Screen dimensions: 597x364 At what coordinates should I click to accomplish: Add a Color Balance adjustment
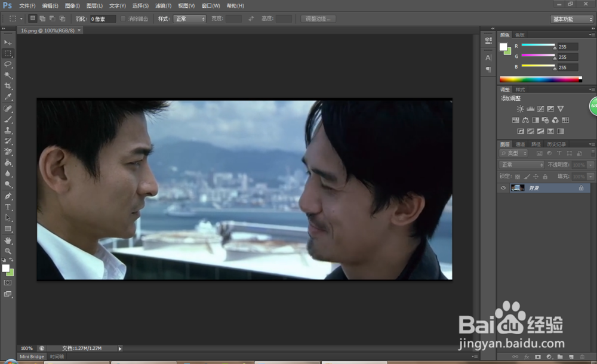click(x=525, y=121)
